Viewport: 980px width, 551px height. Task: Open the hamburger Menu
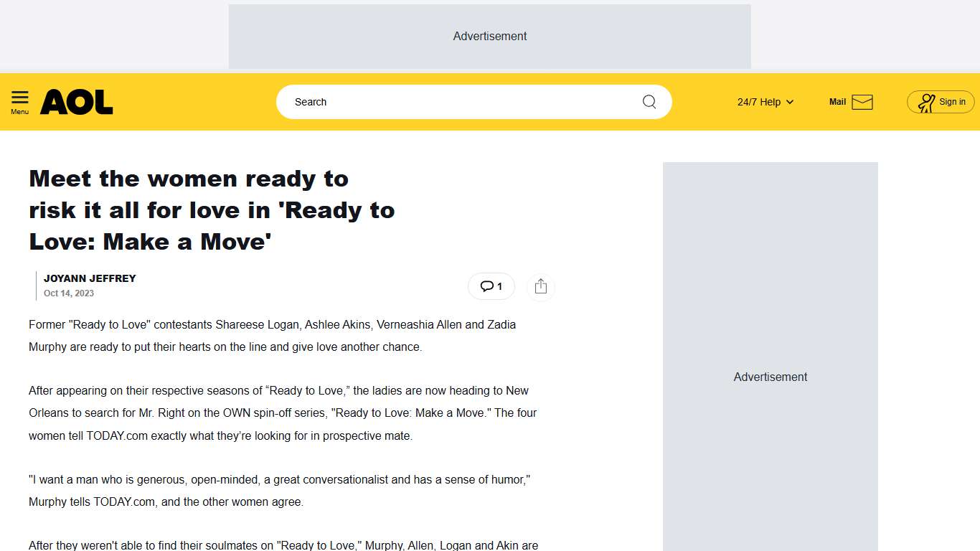19,100
